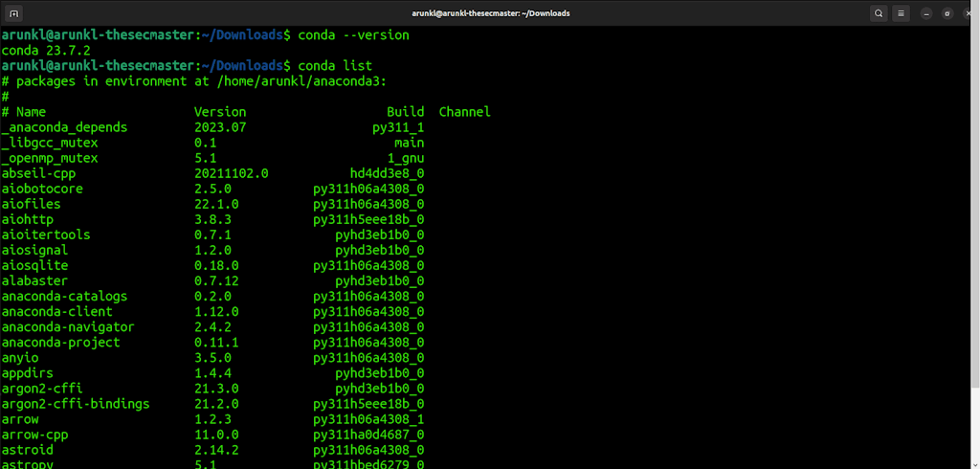Select the aiosqlite package name
The image size is (980, 469).
click(35, 265)
